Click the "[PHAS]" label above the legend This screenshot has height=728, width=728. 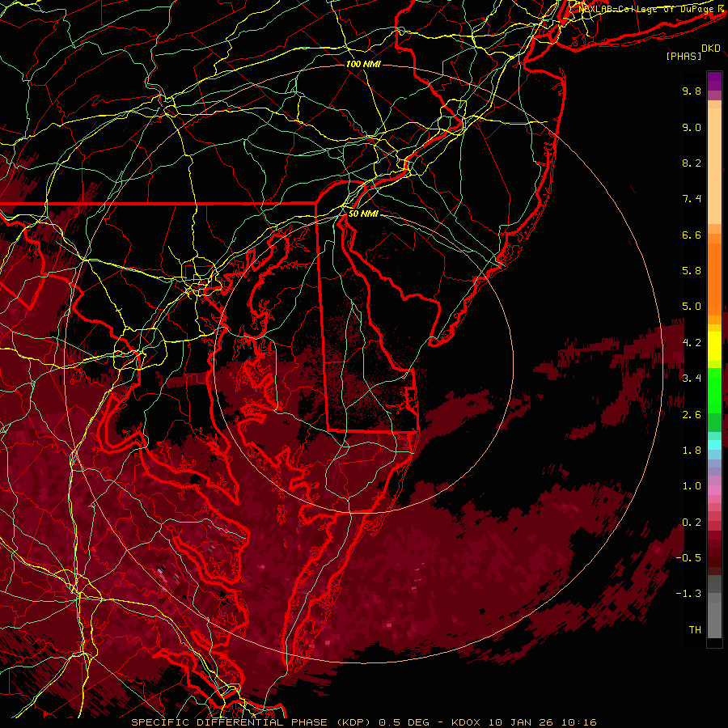pos(684,57)
